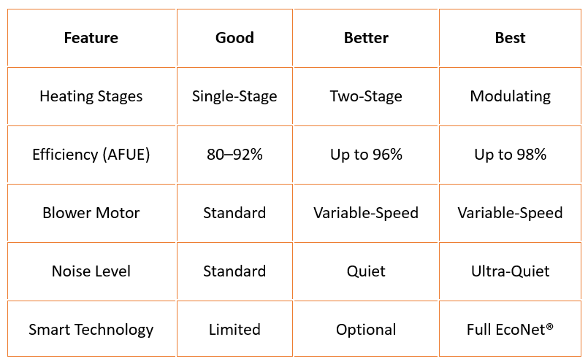Select the Smart Technology row label
This screenshot has height=364, width=588.
[91, 330]
